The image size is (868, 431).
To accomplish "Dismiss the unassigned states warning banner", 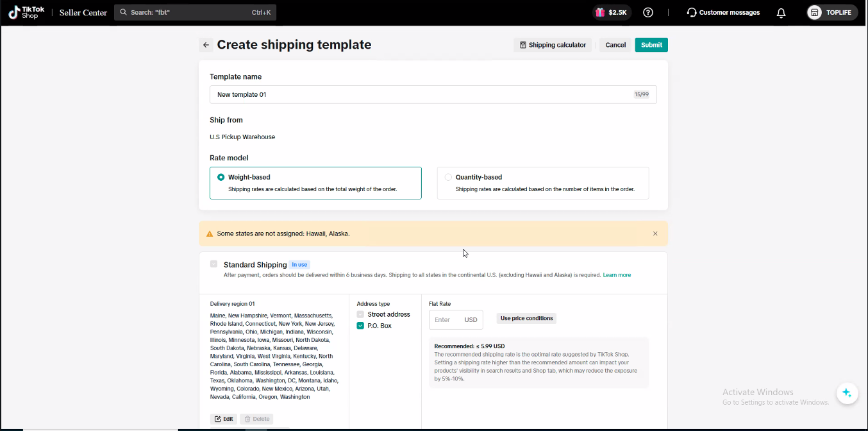I will tap(655, 233).
